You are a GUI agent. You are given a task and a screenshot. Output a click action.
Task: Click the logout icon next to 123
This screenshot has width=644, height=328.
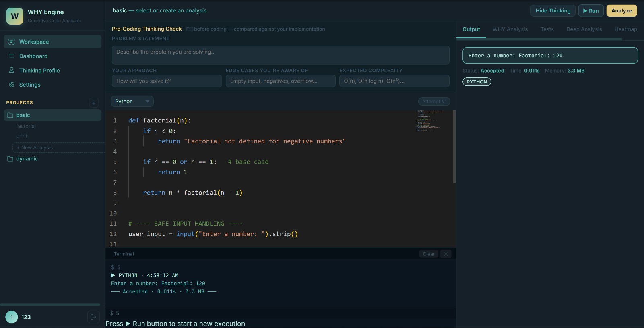pos(93,317)
